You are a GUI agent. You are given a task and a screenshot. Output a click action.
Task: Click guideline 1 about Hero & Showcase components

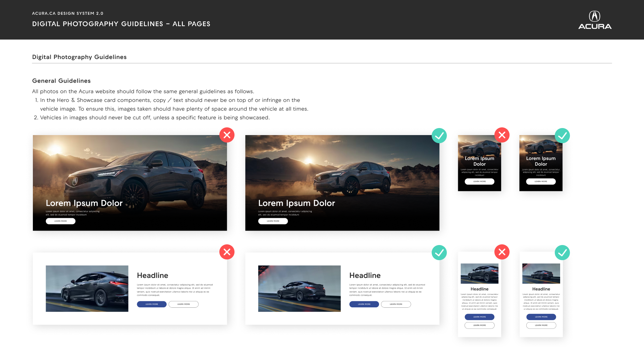tap(171, 105)
